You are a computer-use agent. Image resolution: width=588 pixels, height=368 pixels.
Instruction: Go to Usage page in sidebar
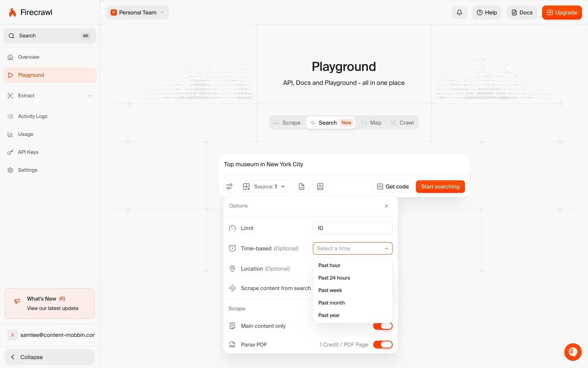(25, 134)
